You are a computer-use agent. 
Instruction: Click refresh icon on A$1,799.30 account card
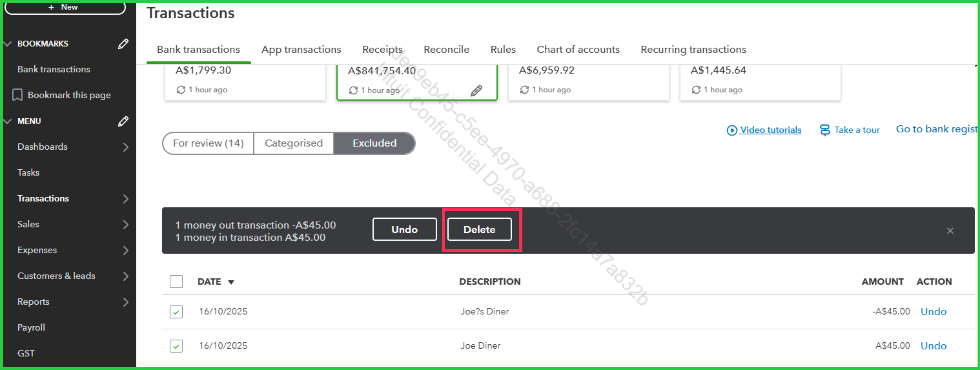(181, 90)
